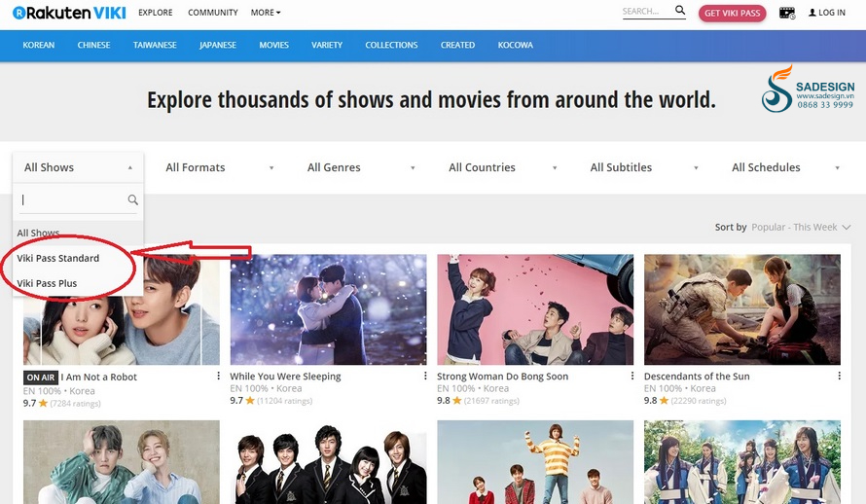The height and width of the screenshot is (504, 866).
Task: Open I Am Not a Robot title link
Action: click(x=99, y=378)
